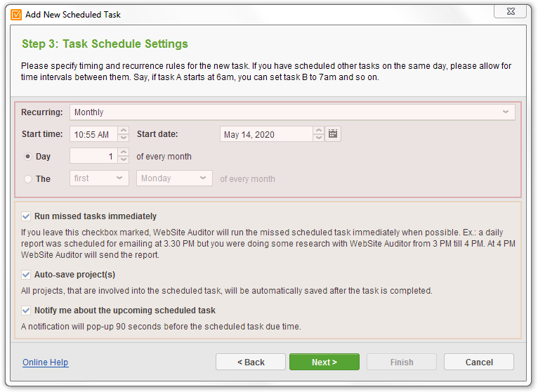Expand the first ordinal dropdown
Viewport: 538px width, 392px height.
click(99, 178)
